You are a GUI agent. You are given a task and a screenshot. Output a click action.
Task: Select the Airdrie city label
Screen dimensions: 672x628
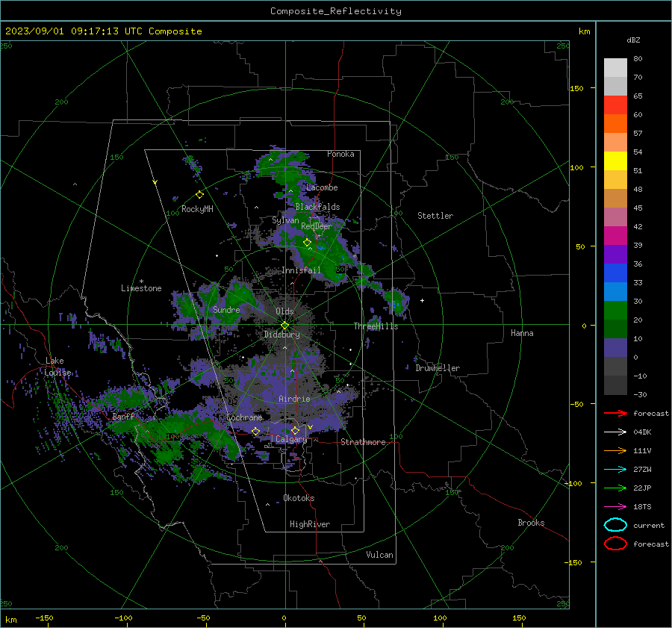click(294, 399)
